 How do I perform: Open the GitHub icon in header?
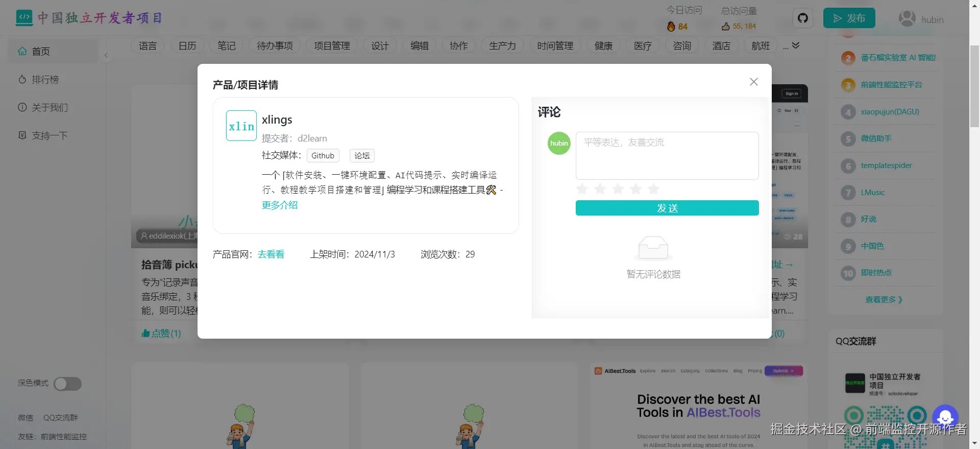(x=803, y=18)
